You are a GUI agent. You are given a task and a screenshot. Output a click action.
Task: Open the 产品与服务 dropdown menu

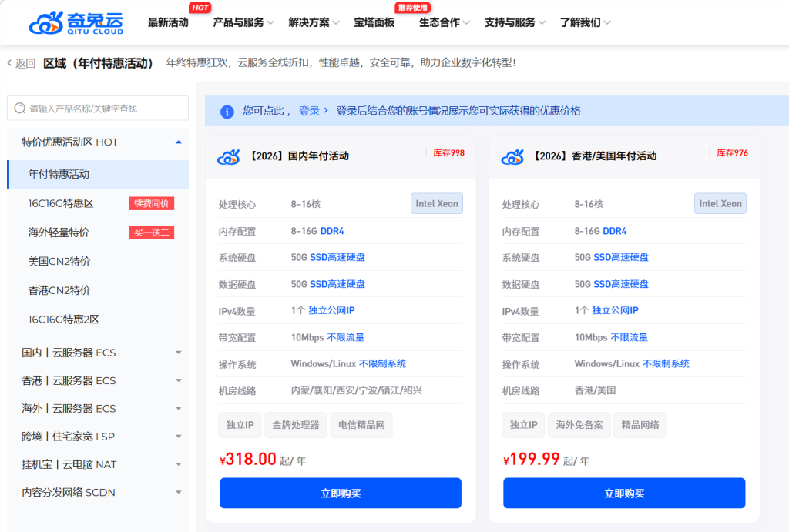click(243, 22)
